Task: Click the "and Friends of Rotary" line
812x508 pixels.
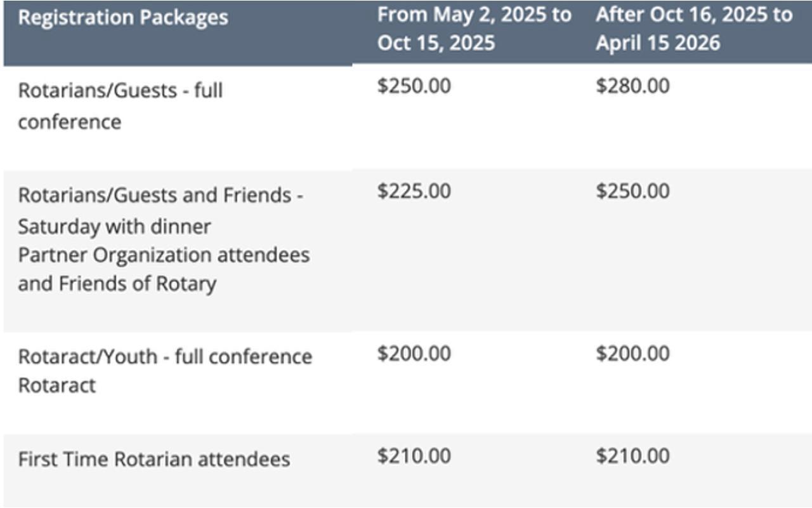Action: (x=117, y=283)
